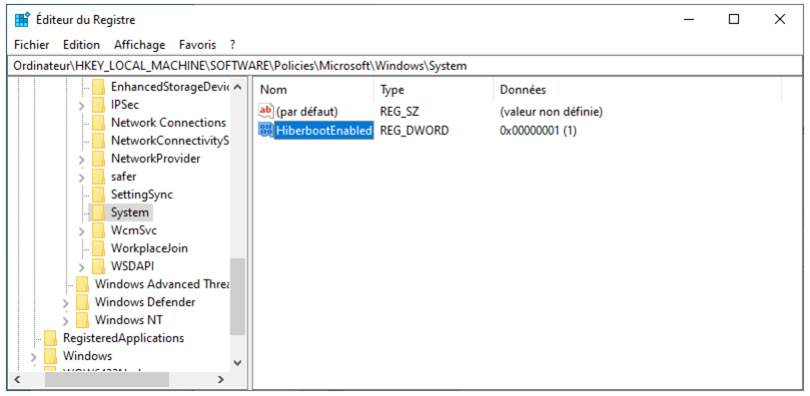Open the Fichier menu
This screenshot has height=396, width=810.
pos(32,45)
